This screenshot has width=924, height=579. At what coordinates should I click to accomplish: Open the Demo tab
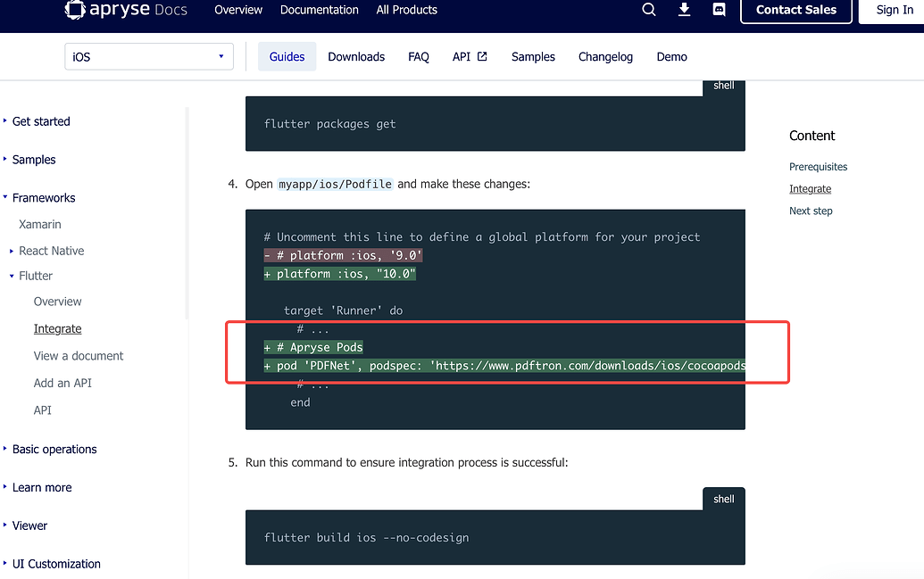[671, 56]
